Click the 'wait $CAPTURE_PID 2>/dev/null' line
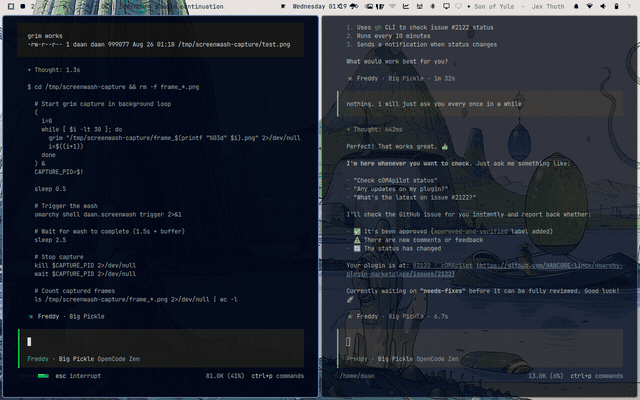 (x=85, y=274)
